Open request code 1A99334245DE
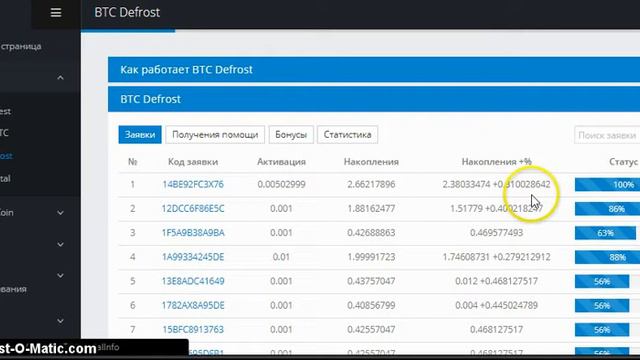 [193, 257]
